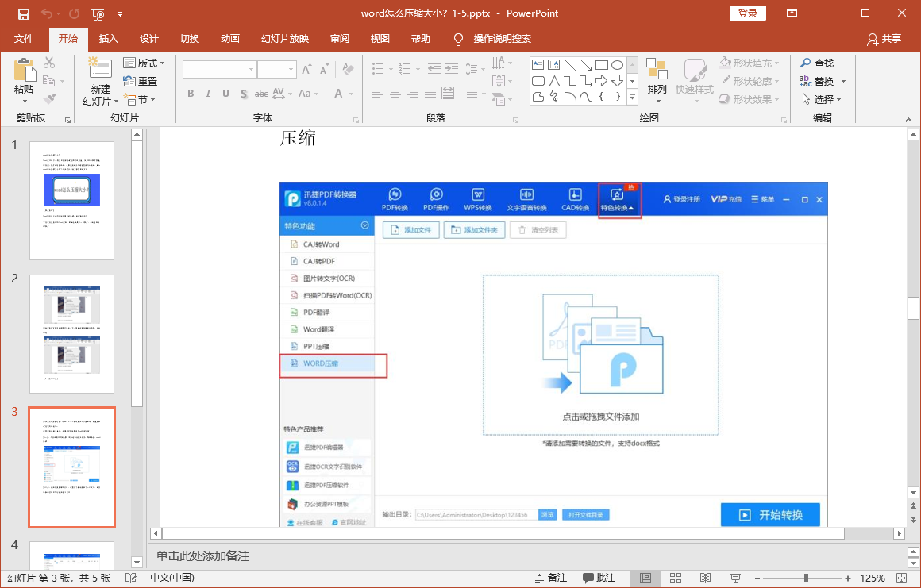The height and width of the screenshot is (588, 921).
Task: Click 查找 to find text
Action: tap(818, 63)
